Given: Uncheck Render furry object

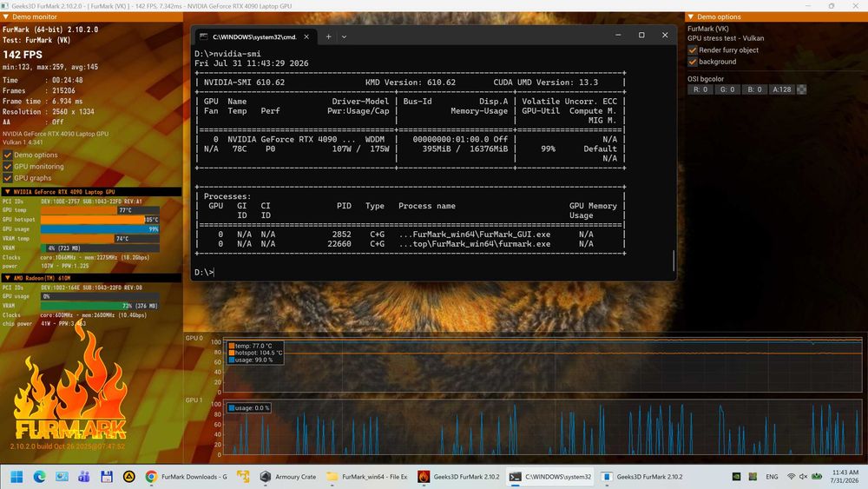Looking at the screenshot, I should point(693,50).
